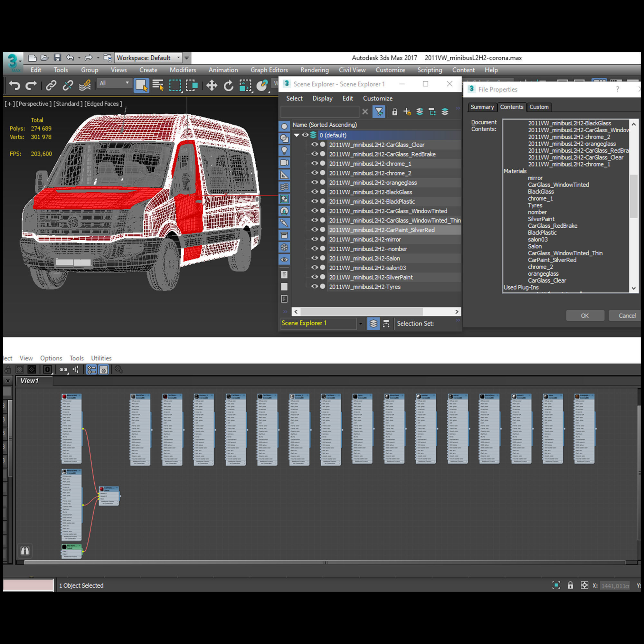Activate the Select and Rotate tool
Image resolution: width=644 pixels, height=644 pixels.
click(x=228, y=85)
